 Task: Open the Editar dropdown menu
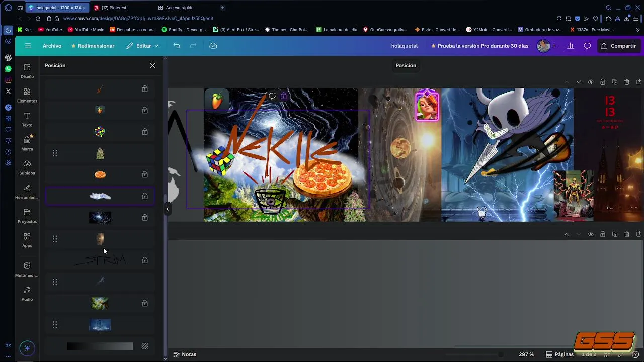pyautogui.click(x=143, y=46)
